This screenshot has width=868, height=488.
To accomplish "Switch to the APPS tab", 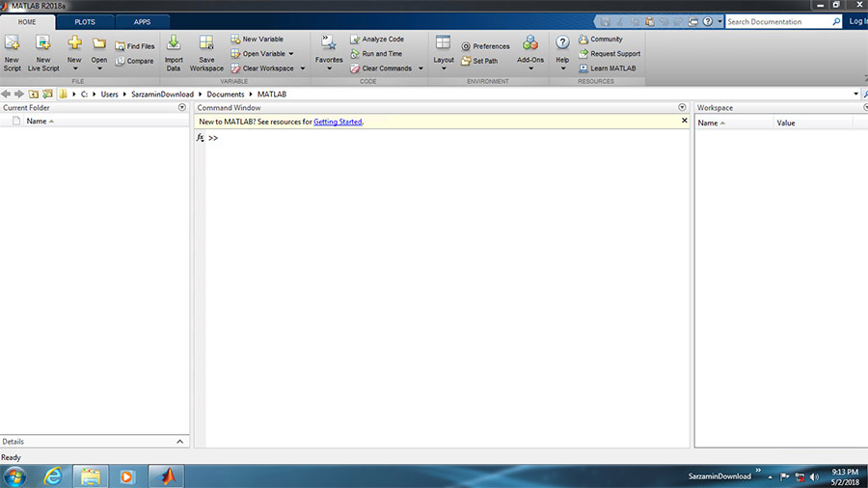I will click(143, 22).
